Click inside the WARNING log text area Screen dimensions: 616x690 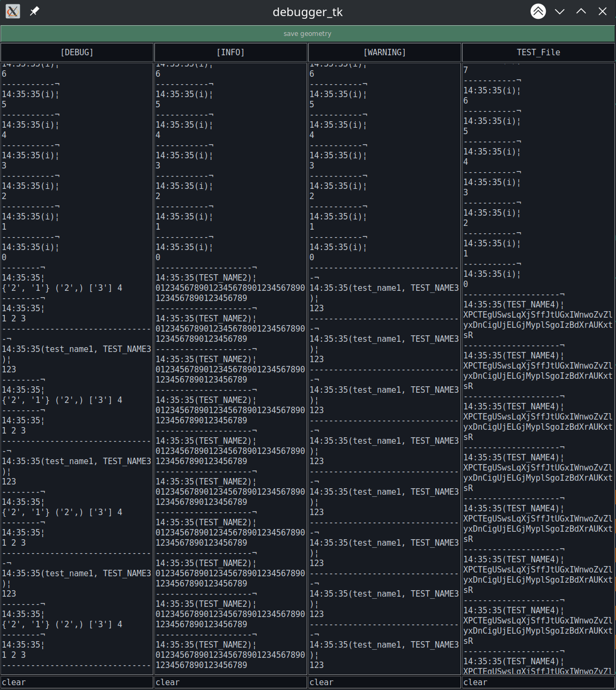click(x=384, y=369)
